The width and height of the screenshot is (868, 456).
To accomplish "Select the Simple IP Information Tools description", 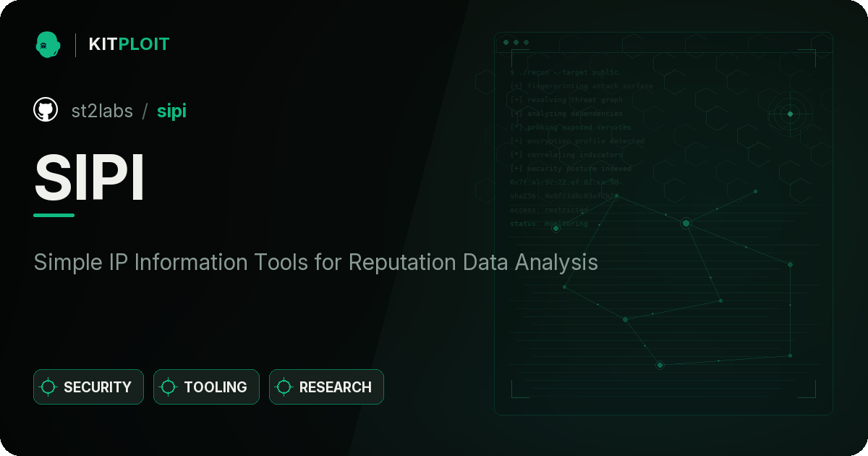I will (x=316, y=262).
